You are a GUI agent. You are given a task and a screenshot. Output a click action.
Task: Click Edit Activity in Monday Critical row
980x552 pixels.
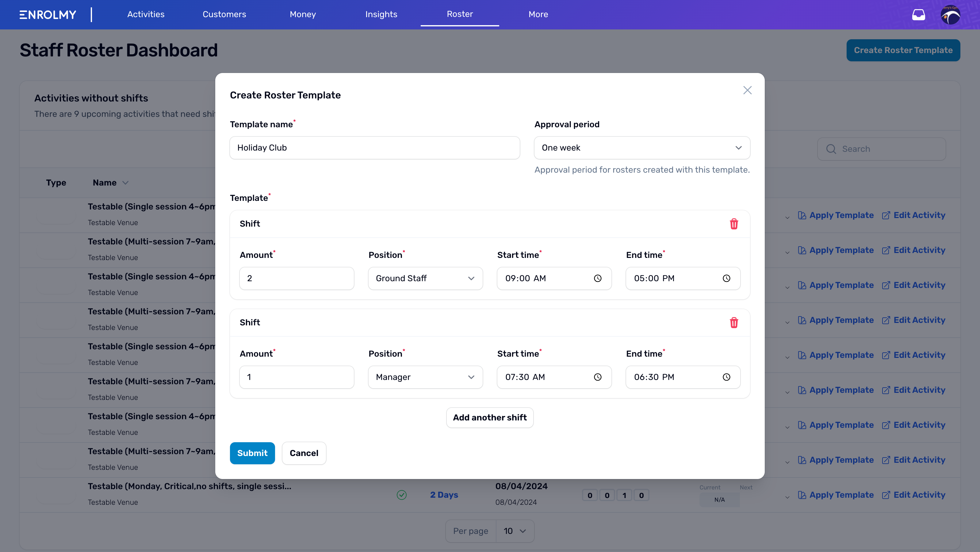(913, 495)
